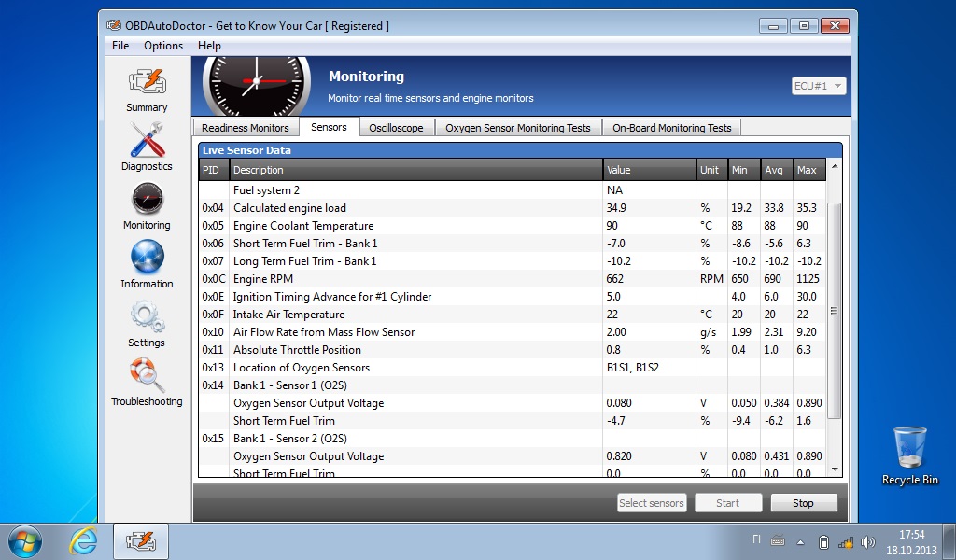Click the OBDAutoDoctor title bar icon
The height and width of the screenshot is (560, 956).
(113, 25)
